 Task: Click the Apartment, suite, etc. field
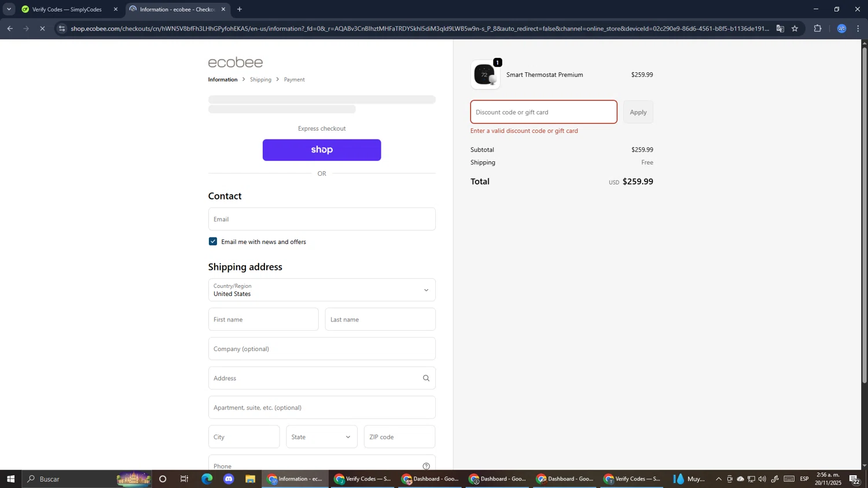coord(322,408)
